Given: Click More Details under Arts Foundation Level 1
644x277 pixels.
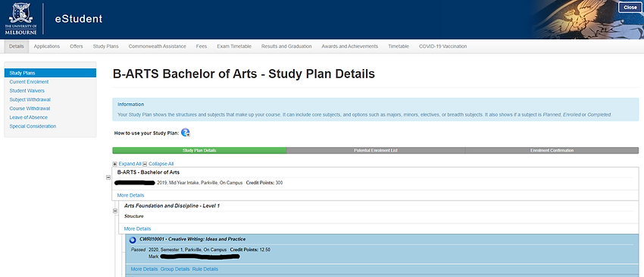Looking at the screenshot, I should [x=137, y=228].
